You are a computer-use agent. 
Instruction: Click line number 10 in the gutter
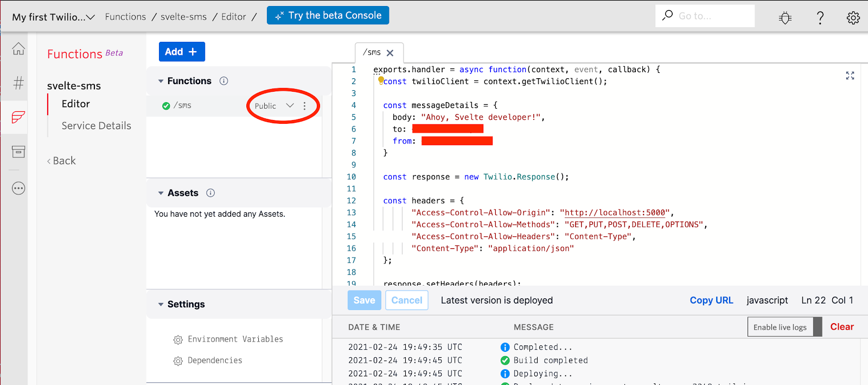click(352, 177)
